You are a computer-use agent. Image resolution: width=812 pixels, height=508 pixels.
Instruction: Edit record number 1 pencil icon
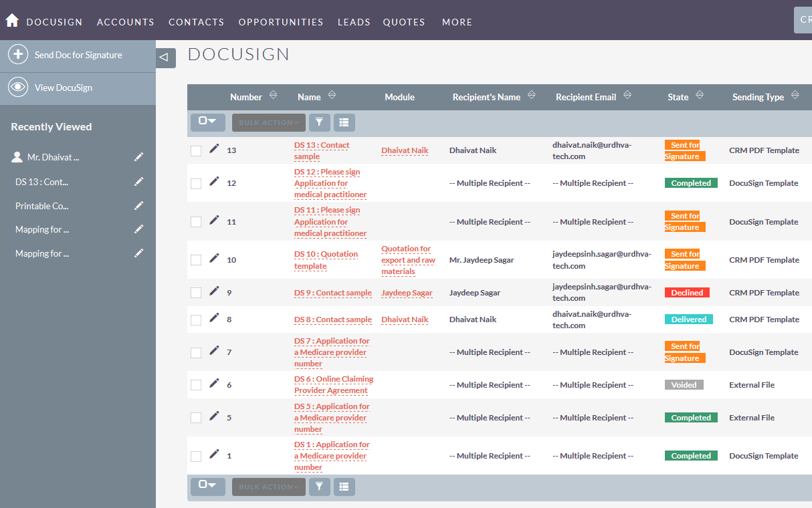click(x=214, y=455)
